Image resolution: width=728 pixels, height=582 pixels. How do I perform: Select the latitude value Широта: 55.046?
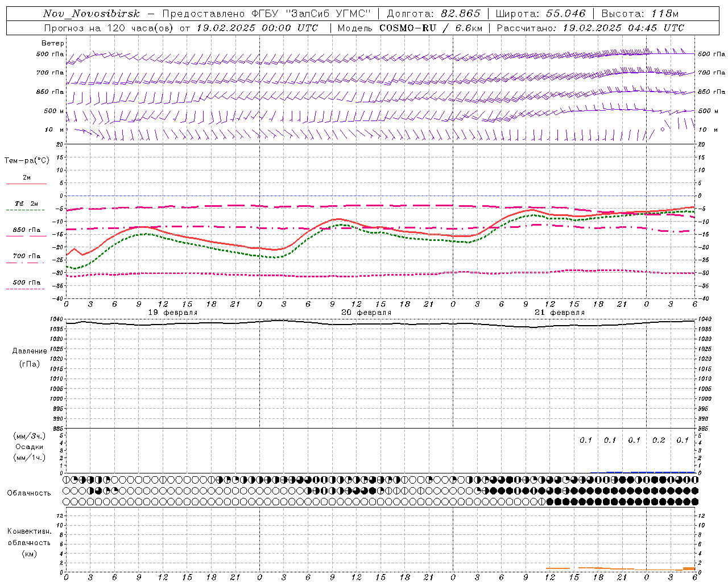[x=540, y=14]
